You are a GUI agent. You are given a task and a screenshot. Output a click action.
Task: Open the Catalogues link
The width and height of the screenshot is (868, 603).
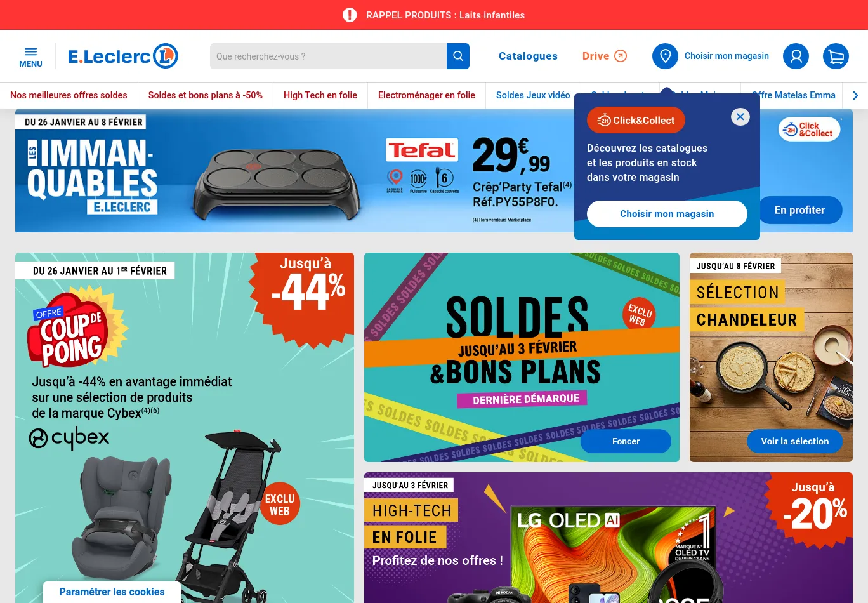pyautogui.click(x=528, y=56)
